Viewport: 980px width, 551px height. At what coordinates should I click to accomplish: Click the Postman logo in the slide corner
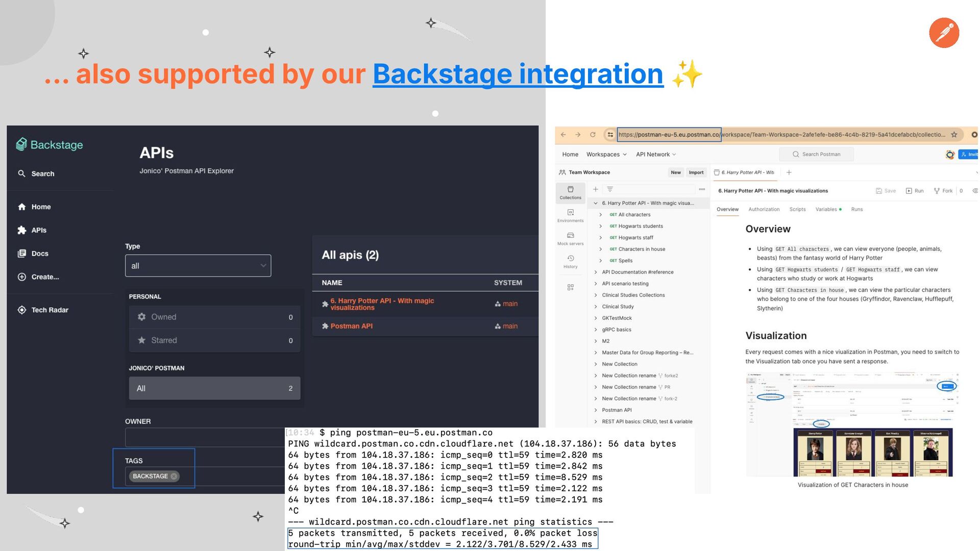pyautogui.click(x=944, y=33)
